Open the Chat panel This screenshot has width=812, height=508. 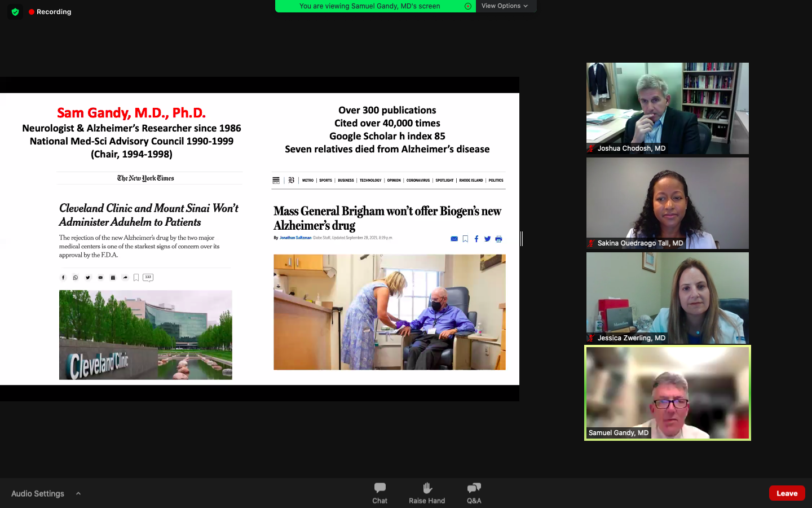(379, 492)
